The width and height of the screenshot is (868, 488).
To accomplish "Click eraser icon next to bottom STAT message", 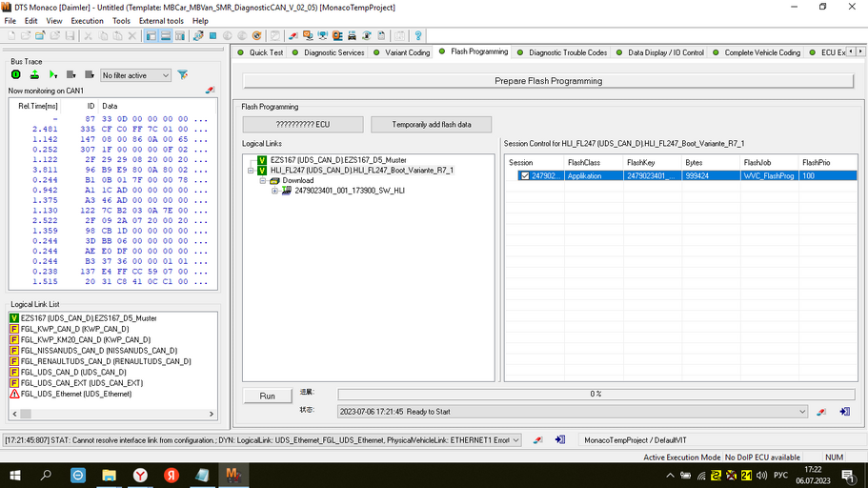I will point(537,439).
